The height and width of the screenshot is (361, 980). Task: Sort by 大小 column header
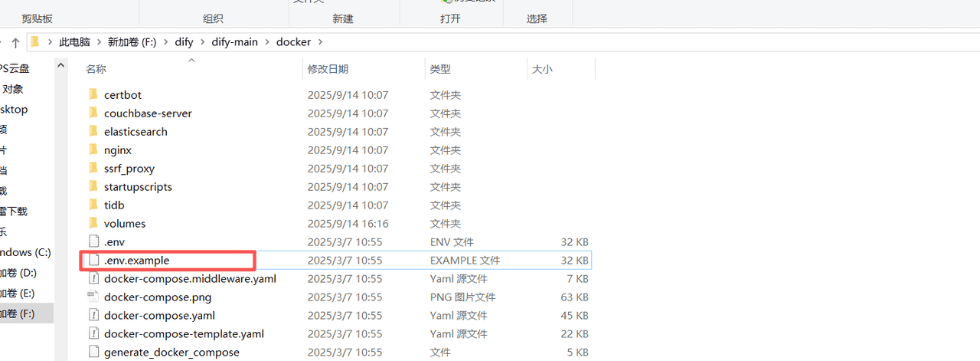click(x=541, y=69)
